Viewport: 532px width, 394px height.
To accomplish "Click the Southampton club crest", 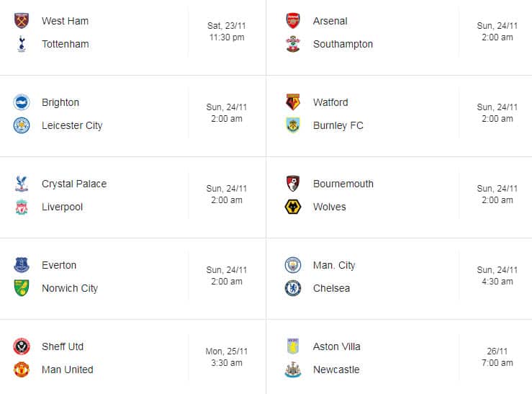I will click(293, 44).
